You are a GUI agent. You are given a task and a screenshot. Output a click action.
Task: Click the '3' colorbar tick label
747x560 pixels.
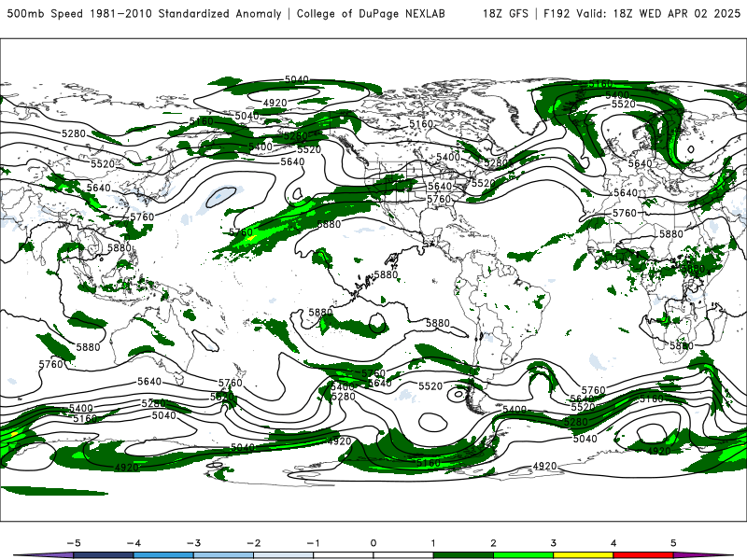click(554, 543)
